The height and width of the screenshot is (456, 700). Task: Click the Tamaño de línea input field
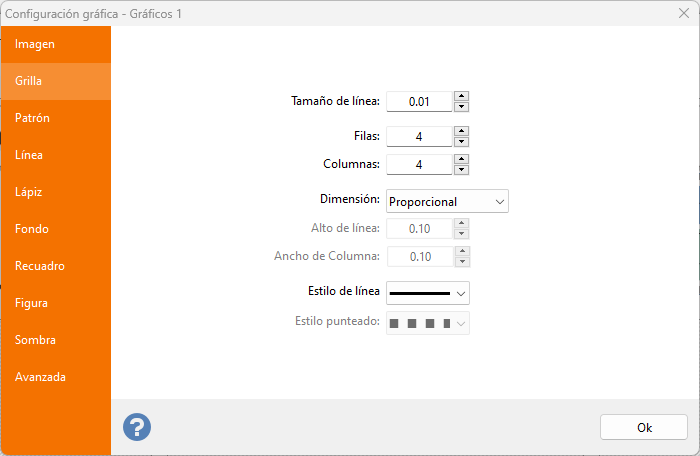[x=419, y=101]
